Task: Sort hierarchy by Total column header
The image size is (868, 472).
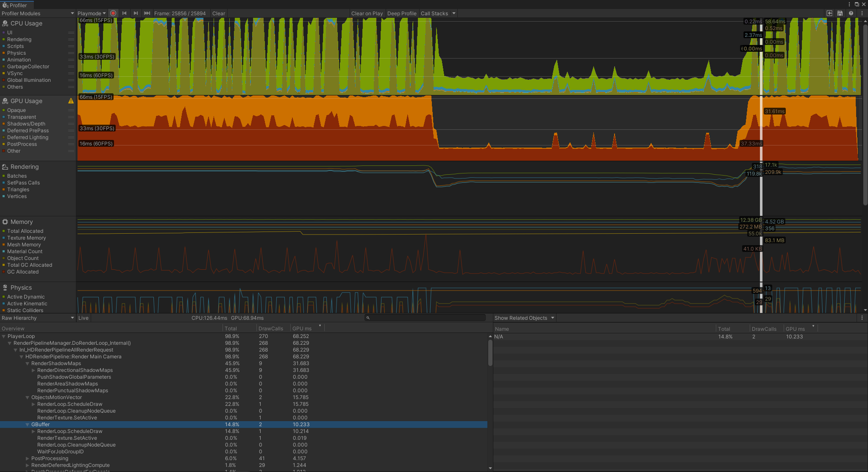Action: pos(239,328)
